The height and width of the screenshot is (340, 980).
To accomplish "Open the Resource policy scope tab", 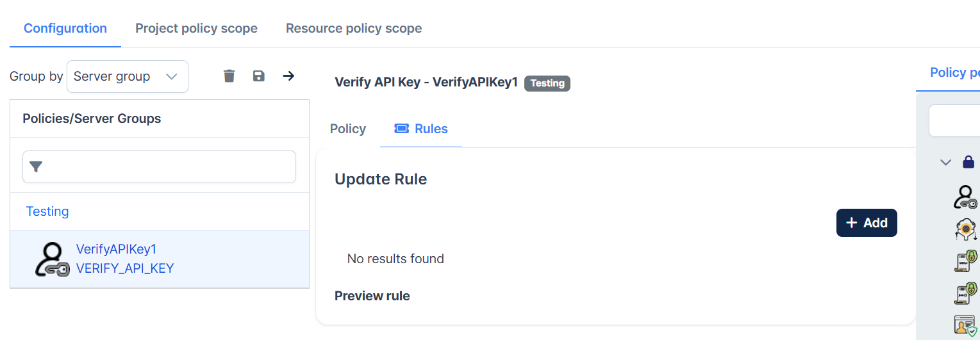I will coord(354,28).
